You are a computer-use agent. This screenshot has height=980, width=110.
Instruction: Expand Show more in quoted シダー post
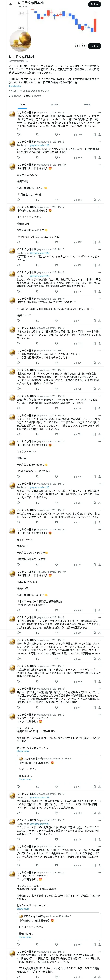pyautogui.click(x=25, y=769)
